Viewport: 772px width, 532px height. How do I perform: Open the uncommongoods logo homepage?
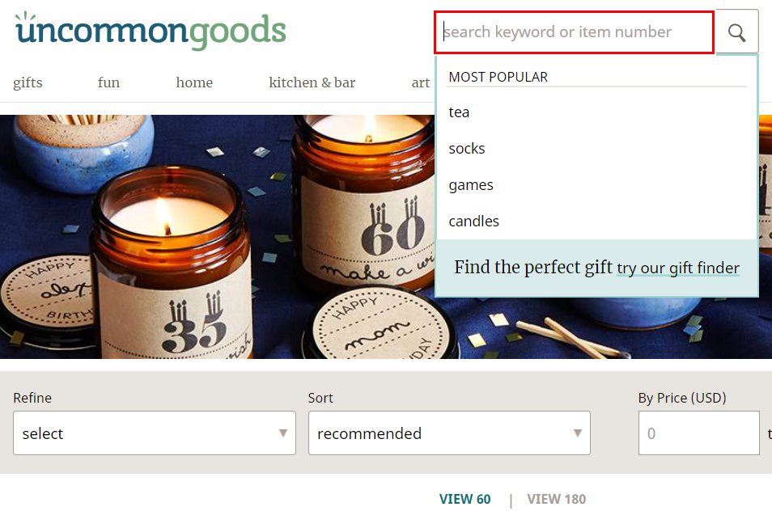[x=151, y=31]
